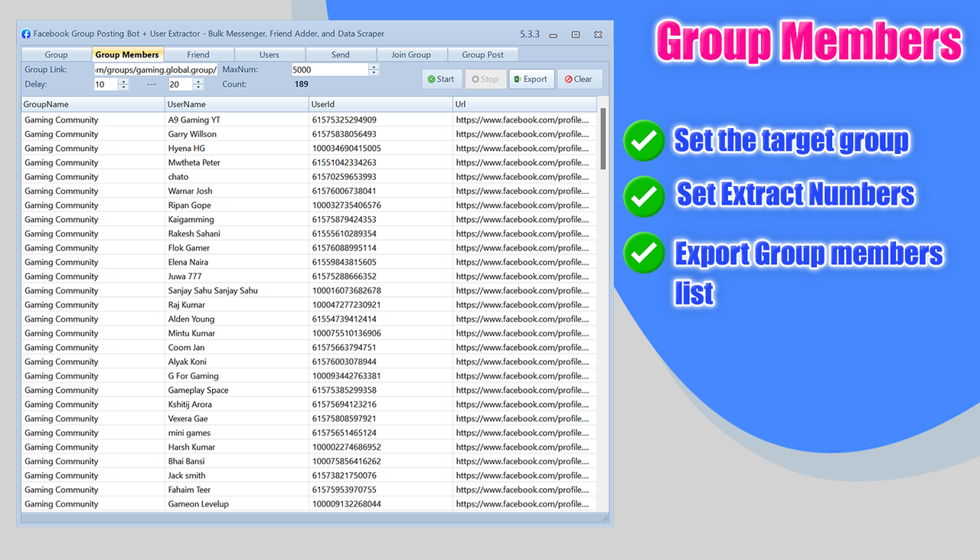Click user ID 100034690415005
980x560 pixels.
347,148
